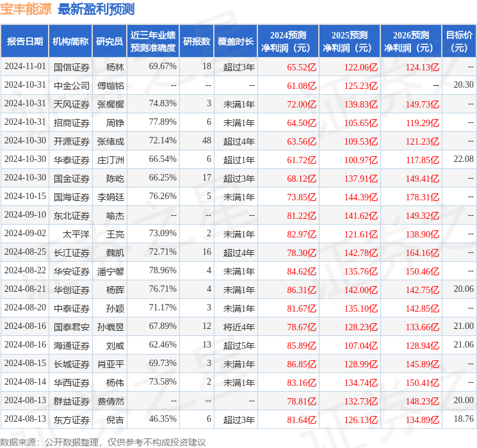This screenshot has width=477, height=448.
Task: Select the 招商证券 institution cell
Action: [72, 123]
